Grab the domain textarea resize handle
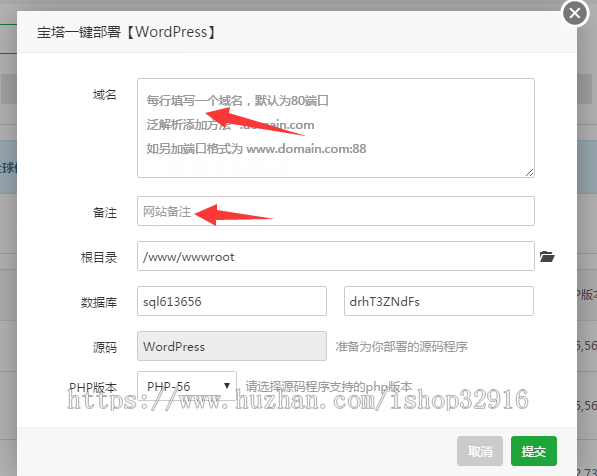Viewport: 597px width, 476px height. (x=530, y=173)
